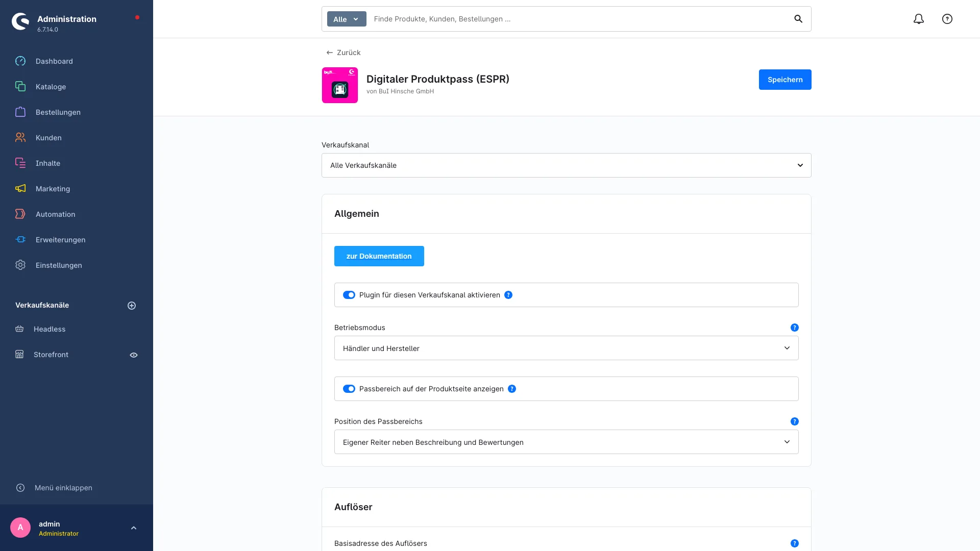Click the Automation flow icon
Screen dimensions: 980x551
[20, 214]
